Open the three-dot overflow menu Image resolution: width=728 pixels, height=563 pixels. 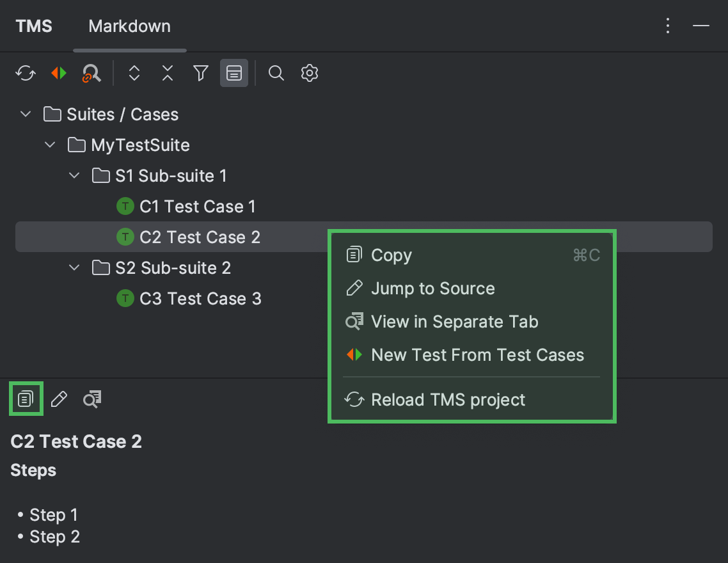click(x=668, y=26)
